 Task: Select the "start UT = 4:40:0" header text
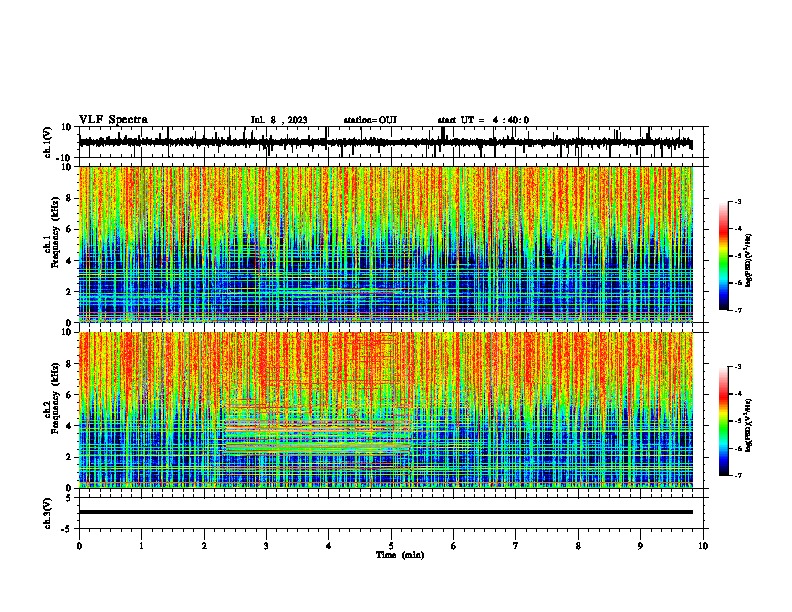(483, 120)
